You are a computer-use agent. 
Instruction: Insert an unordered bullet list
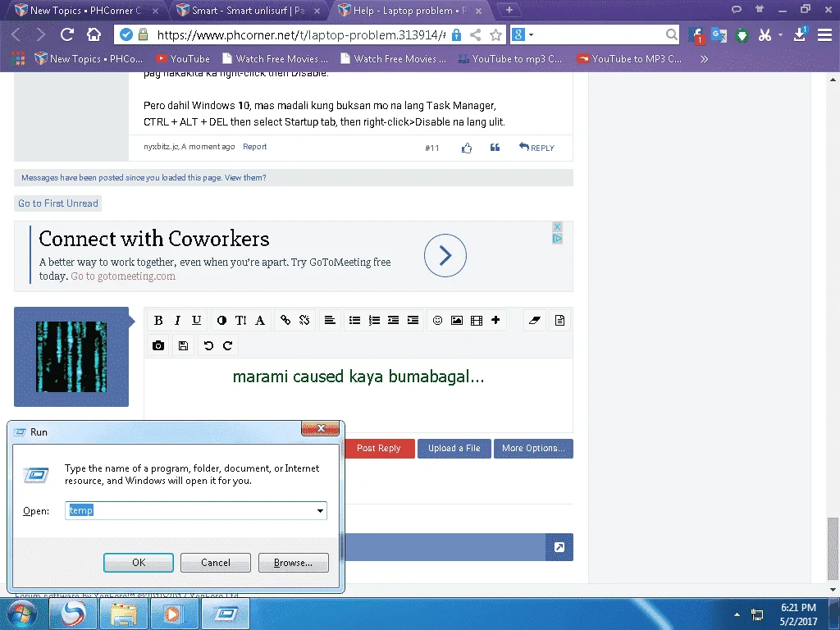(354, 321)
